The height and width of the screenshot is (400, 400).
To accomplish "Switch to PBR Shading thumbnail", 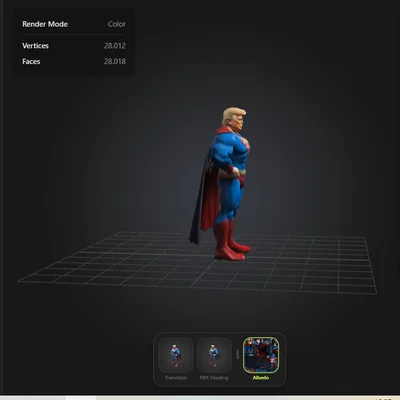I will [x=214, y=355].
